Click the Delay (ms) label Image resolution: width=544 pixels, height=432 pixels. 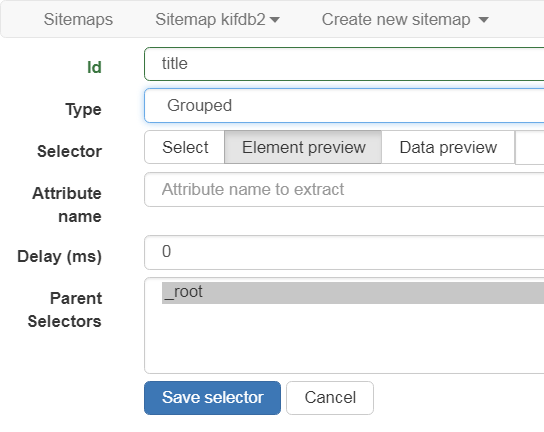[x=59, y=257]
